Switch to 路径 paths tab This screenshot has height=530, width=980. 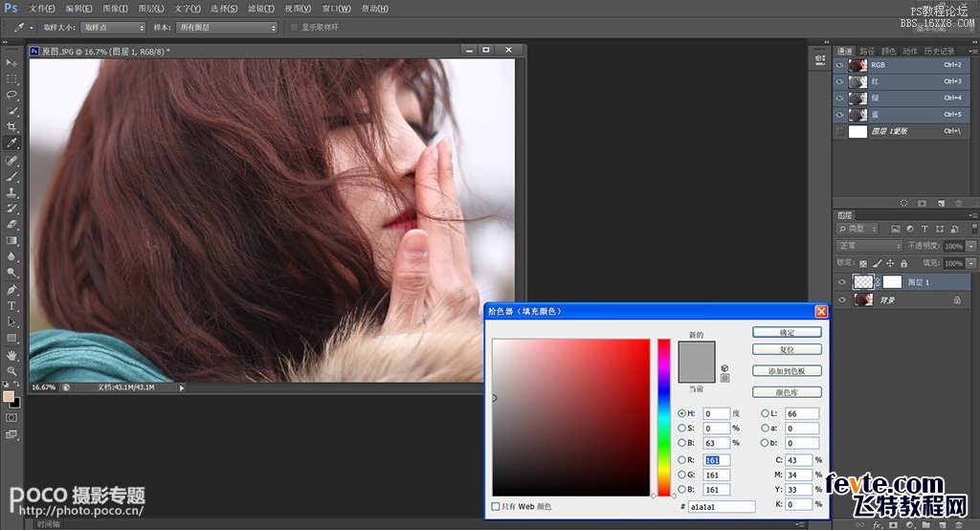(x=867, y=52)
